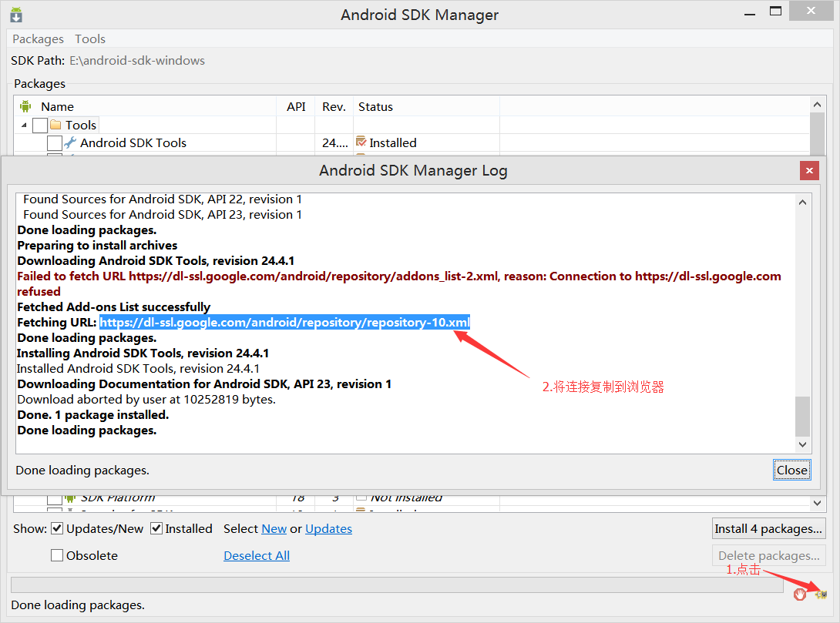Click the log scrollbar up arrow

pyautogui.click(x=802, y=203)
